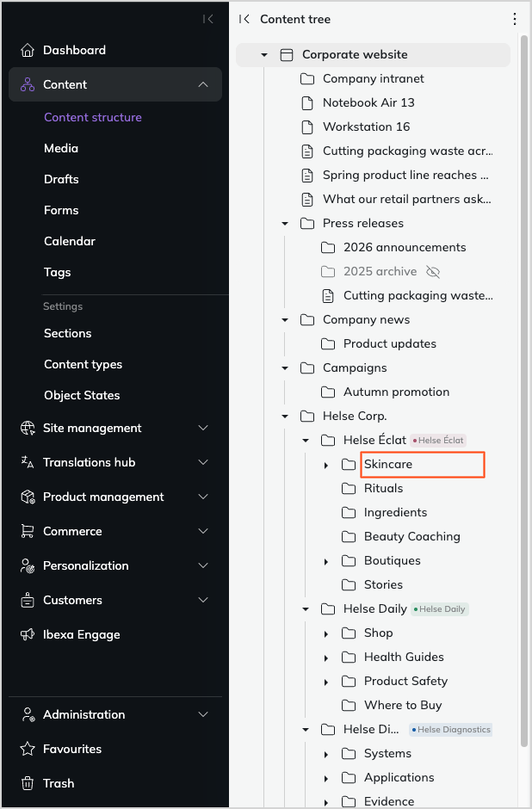Screen dimensions: 532x809
Task: Click the Favourites star icon
Action: click(28, 749)
